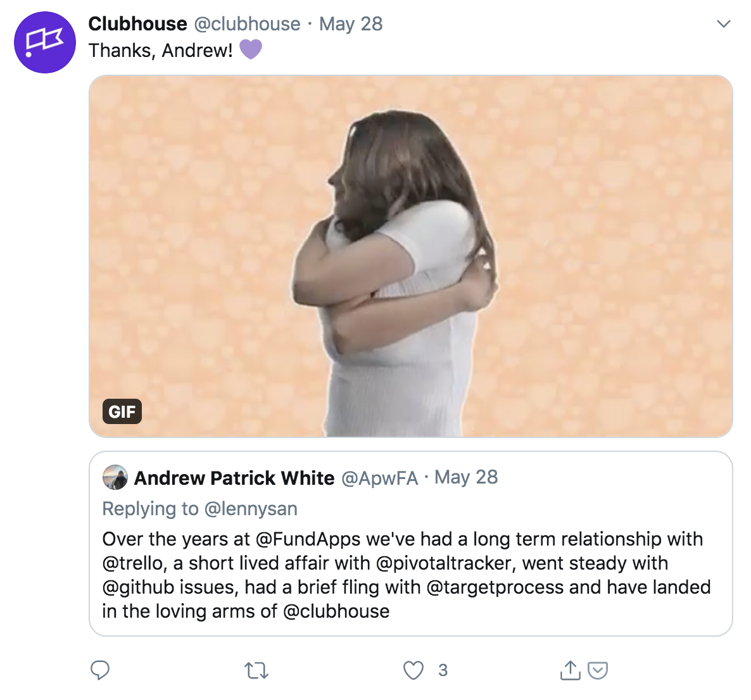Open the Clubhouse purple profile avatar
The height and width of the screenshot is (700, 751).
(45, 42)
